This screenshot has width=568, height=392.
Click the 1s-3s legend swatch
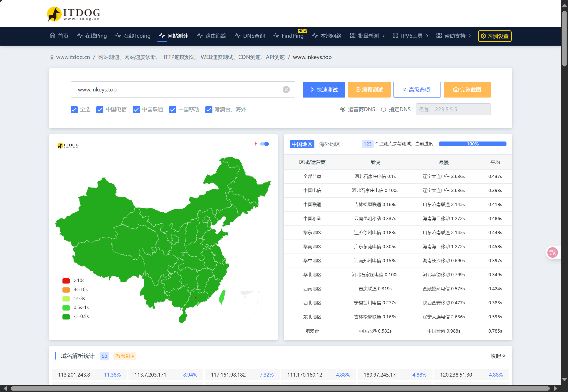pos(66,299)
